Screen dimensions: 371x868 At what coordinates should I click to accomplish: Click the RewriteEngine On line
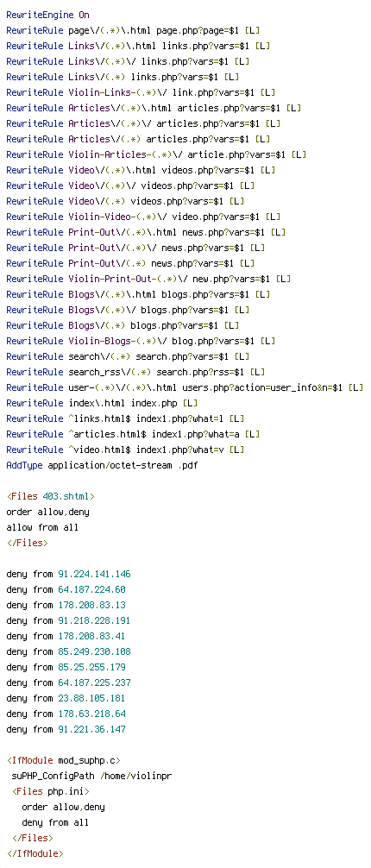point(47,15)
